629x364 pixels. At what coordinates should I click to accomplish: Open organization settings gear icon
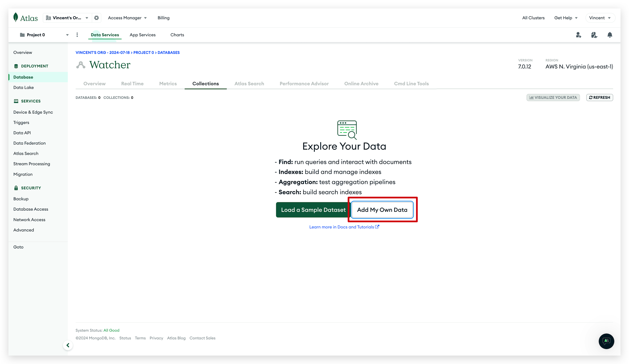tap(96, 18)
